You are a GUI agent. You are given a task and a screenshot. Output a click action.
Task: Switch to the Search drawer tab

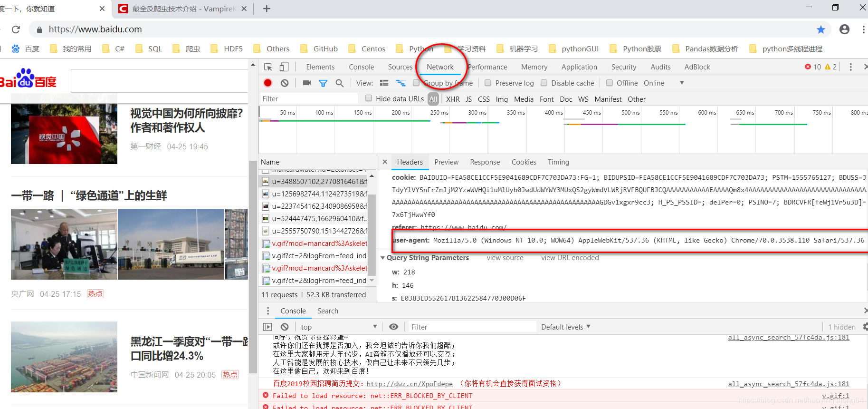click(x=327, y=311)
